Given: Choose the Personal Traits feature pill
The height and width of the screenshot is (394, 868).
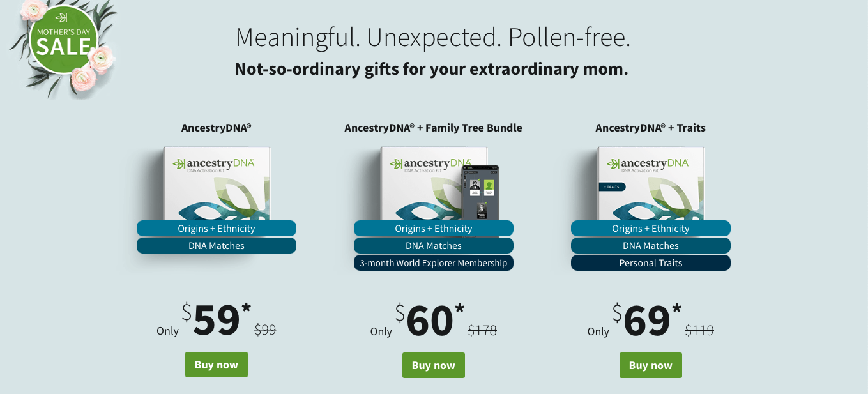Looking at the screenshot, I should (650, 262).
